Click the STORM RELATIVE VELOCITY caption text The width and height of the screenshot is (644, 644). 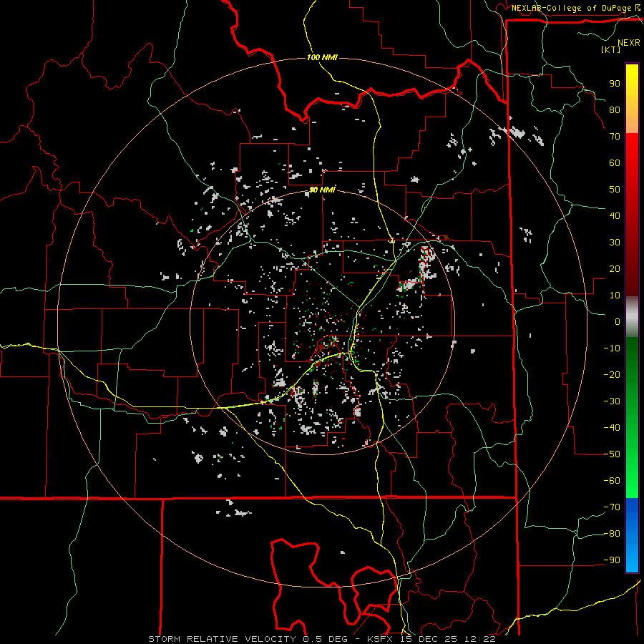click(222, 639)
